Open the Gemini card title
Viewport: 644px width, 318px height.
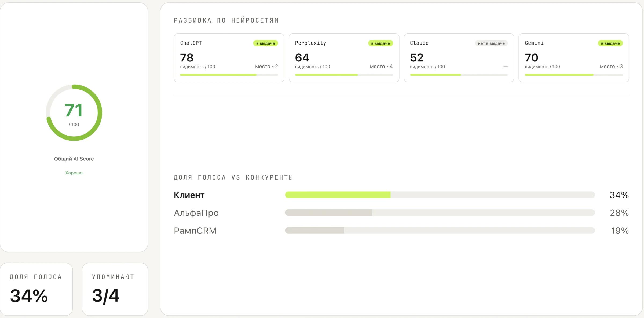(534, 43)
